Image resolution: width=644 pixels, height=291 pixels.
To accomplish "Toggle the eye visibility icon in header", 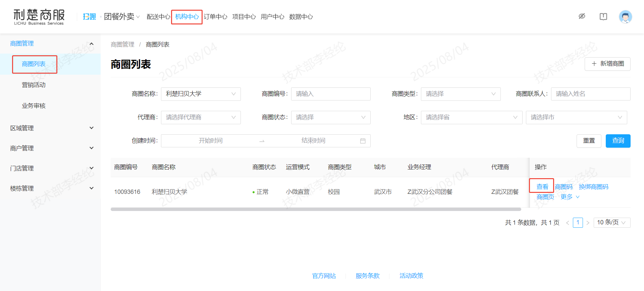I will (582, 16).
